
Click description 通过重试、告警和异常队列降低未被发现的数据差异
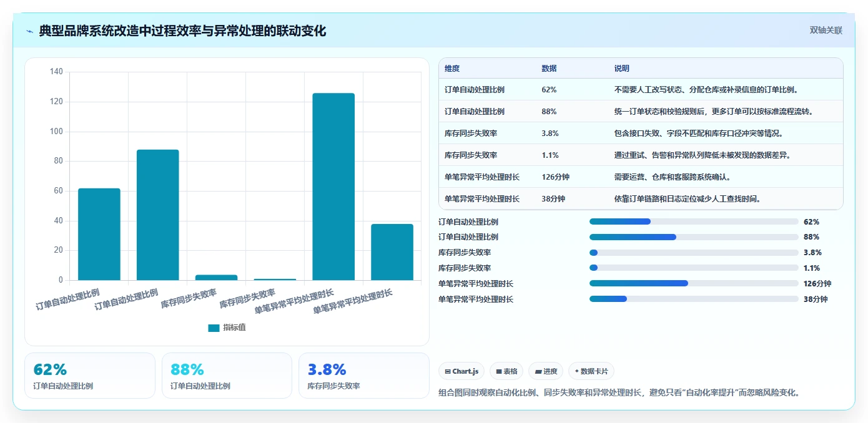(703, 155)
